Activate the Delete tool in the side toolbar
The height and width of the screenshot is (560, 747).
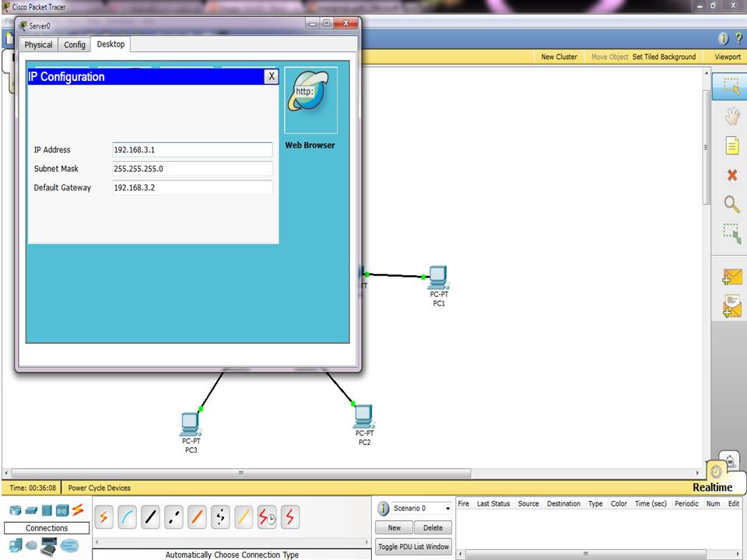click(731, 175)
